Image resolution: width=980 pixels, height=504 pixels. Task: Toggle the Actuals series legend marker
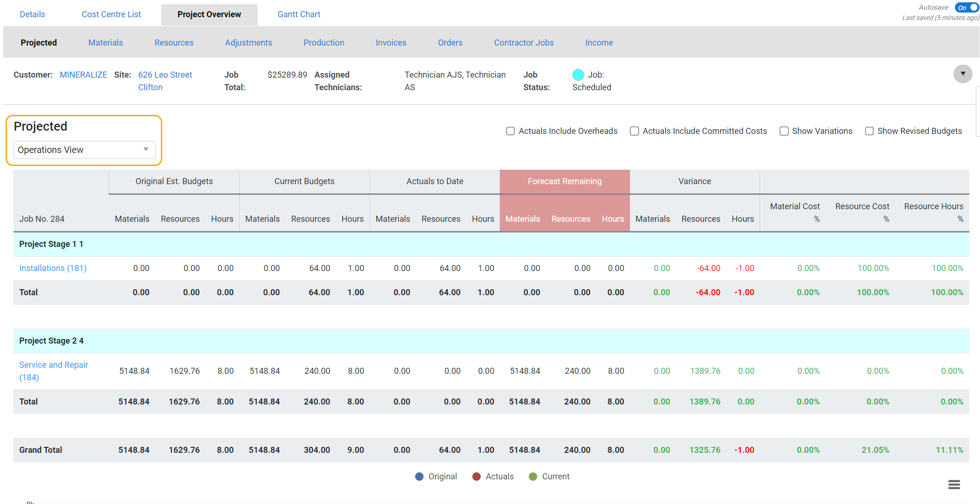477,477
